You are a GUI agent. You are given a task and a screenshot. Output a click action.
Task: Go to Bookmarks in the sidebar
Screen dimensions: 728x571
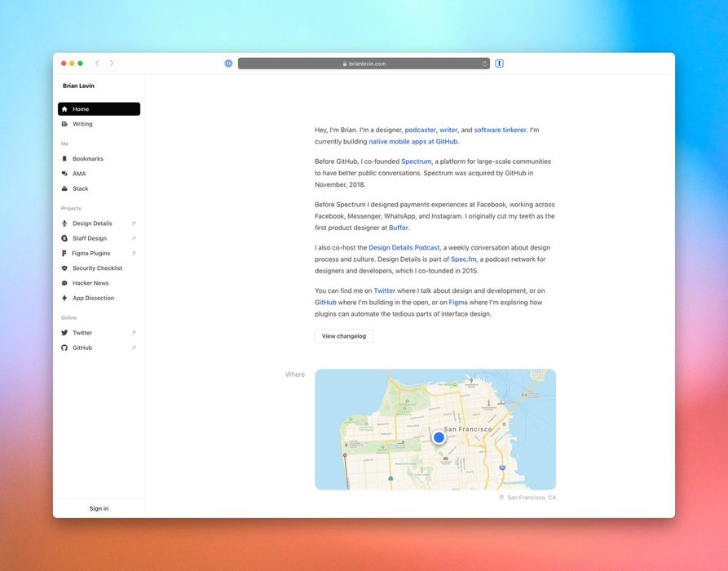point(99,159)
